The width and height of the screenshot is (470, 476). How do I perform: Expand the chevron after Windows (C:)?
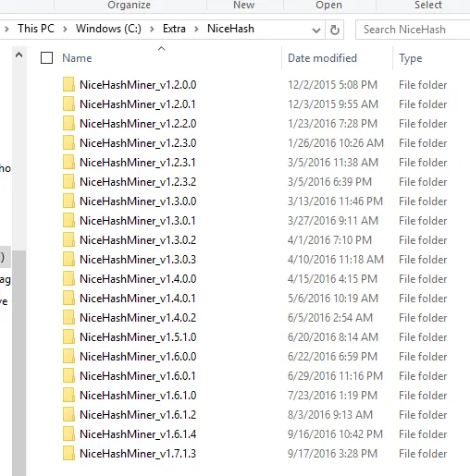[152, 30]
